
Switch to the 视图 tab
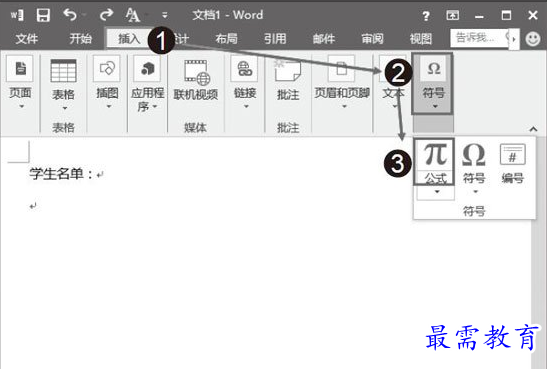(x=421, y=38)
